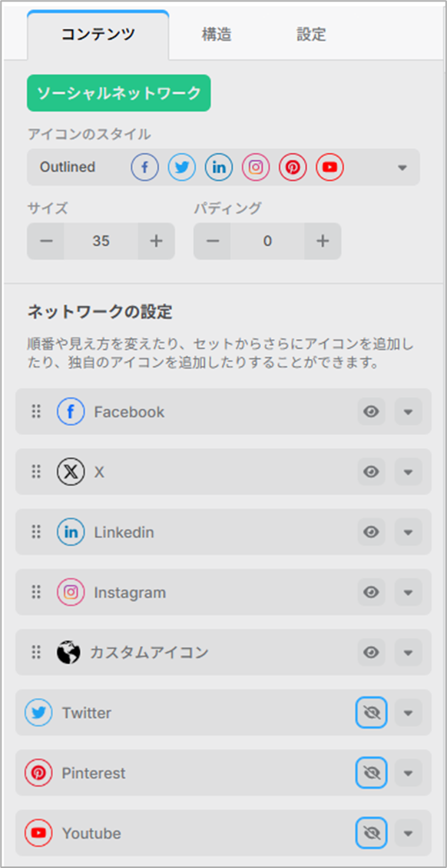
Task: Click the Twitter bird icon in list
Action: tap(38, 713)
